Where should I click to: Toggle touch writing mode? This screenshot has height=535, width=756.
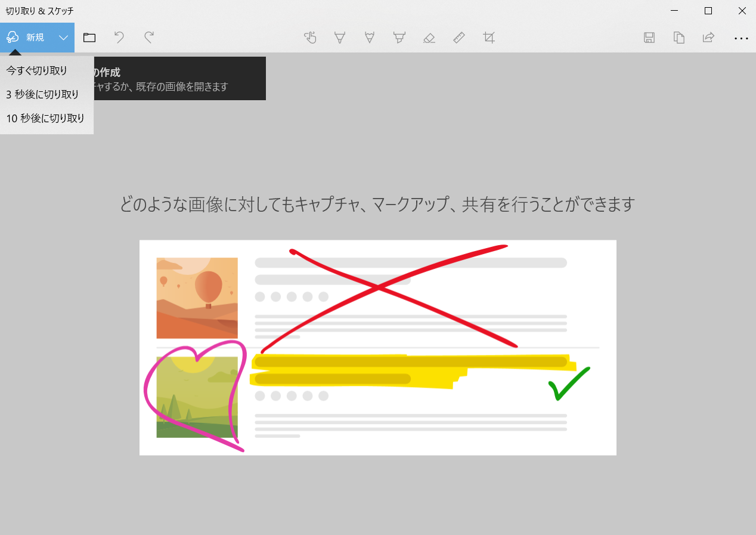310,38
